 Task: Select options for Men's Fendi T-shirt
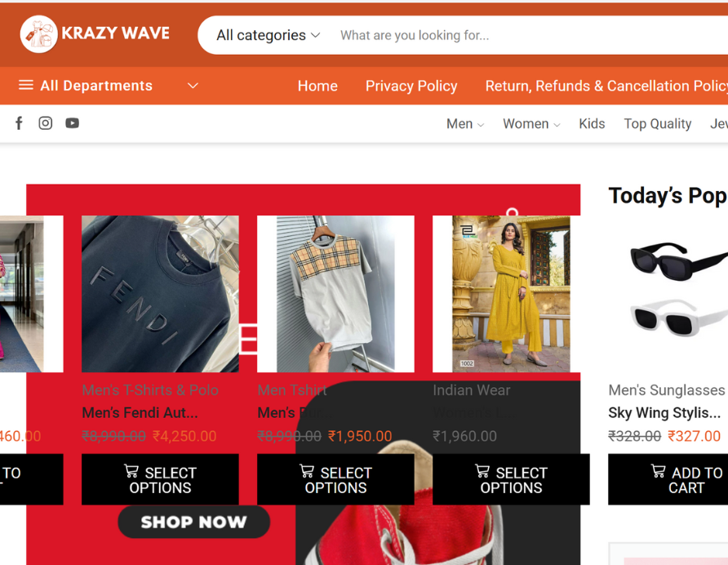click(160, 479)
